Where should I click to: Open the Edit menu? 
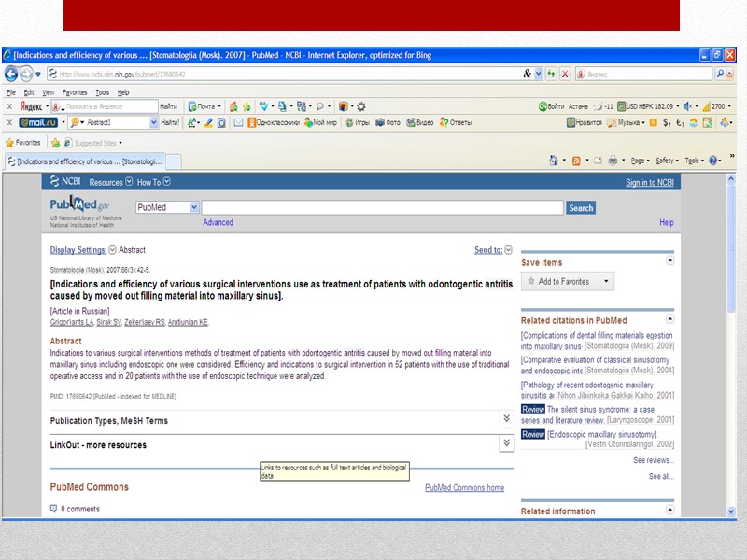29,92
